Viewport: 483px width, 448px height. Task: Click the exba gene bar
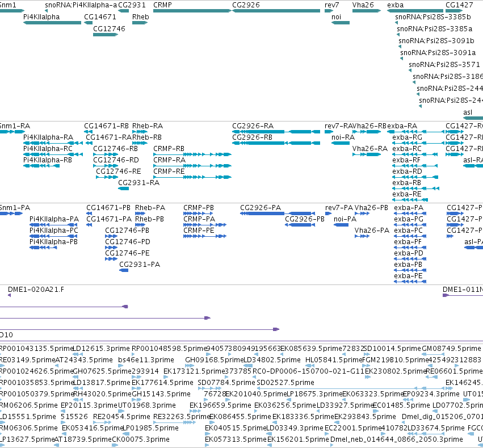415,11
